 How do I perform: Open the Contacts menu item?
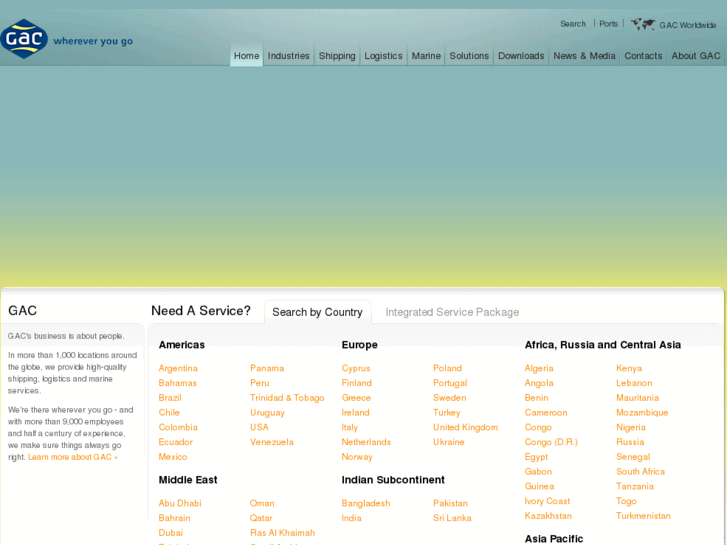(x=643, y=56)
